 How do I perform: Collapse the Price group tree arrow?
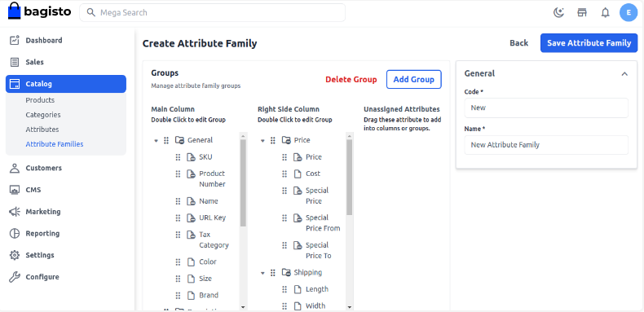[x=262, y=140]
